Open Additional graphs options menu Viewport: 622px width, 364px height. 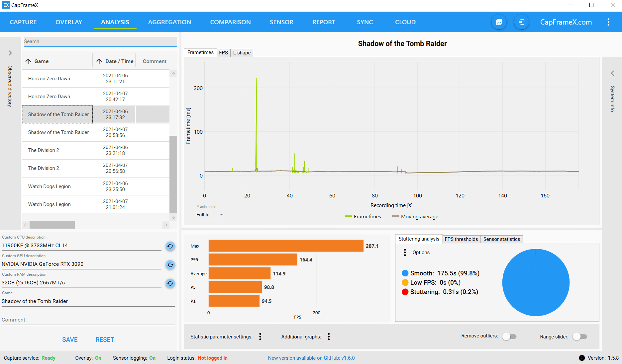click(x=329, y=337)
